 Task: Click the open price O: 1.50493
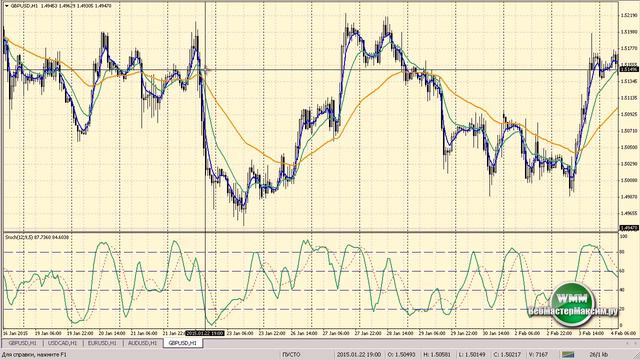(401, 355)
